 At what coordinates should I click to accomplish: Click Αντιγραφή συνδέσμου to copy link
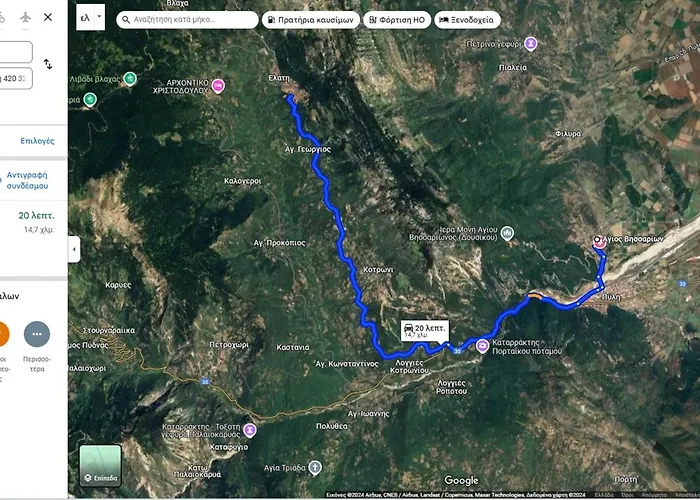point(27,180)
